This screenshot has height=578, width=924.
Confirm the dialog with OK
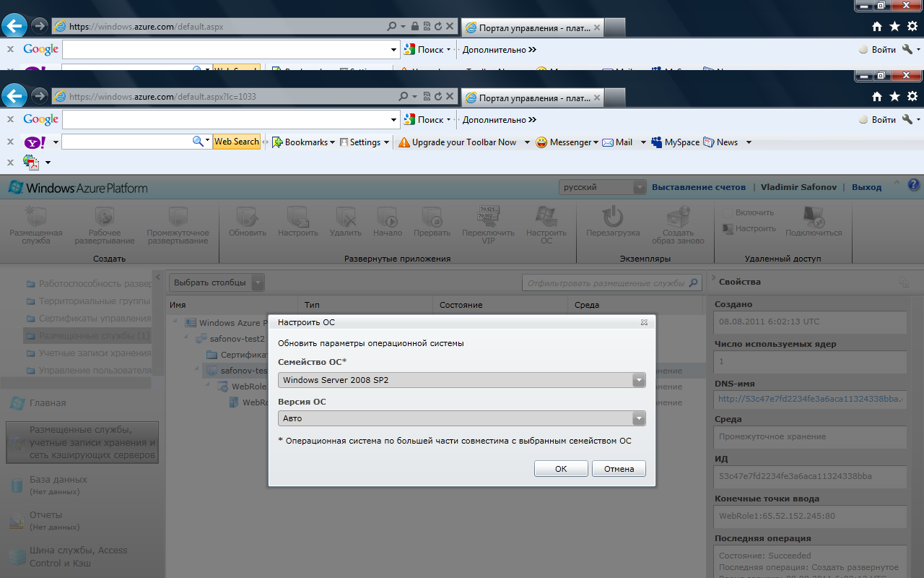[561, 469]
